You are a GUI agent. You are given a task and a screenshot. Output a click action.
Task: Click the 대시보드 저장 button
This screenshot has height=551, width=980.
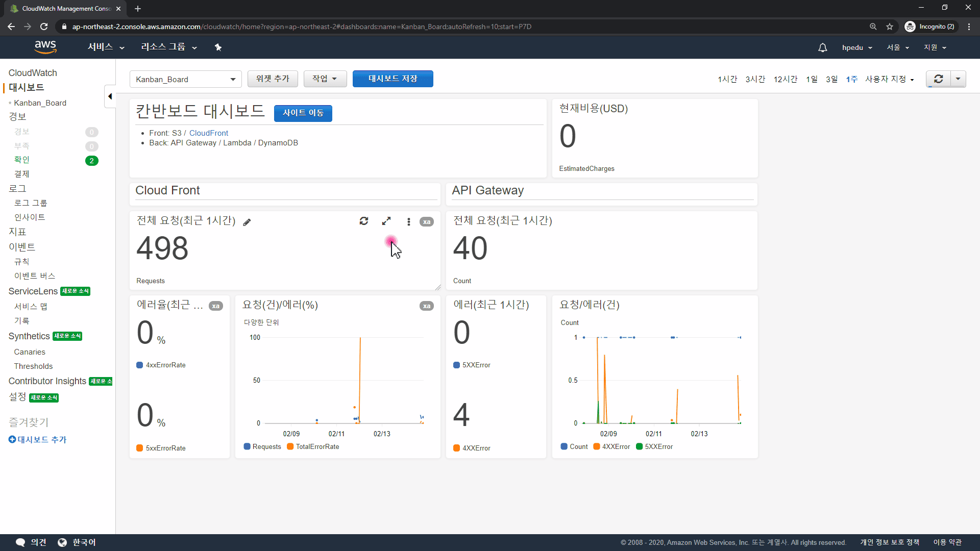pos(393,79)
